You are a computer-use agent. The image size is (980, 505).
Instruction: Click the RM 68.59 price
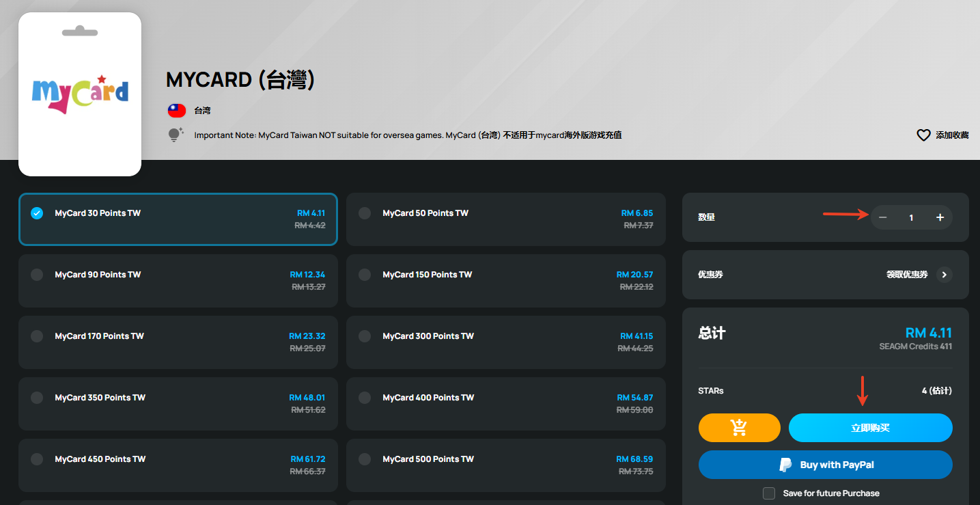[x=634, y=459]
